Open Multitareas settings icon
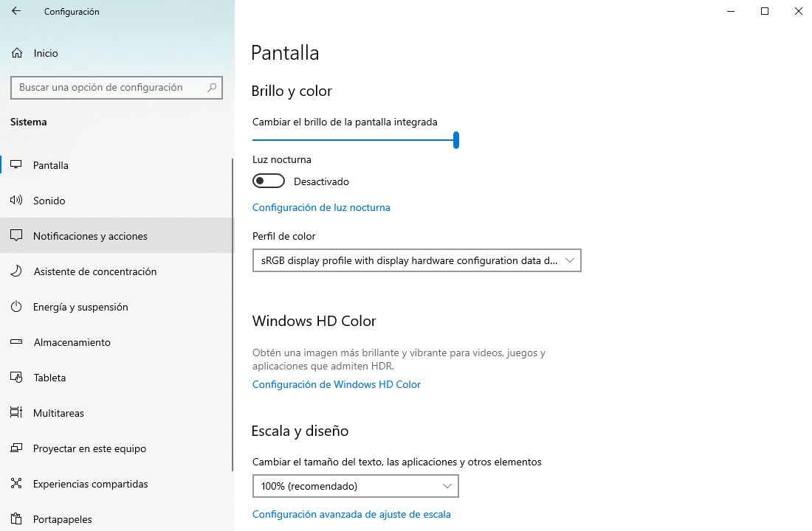 [16, 412]
